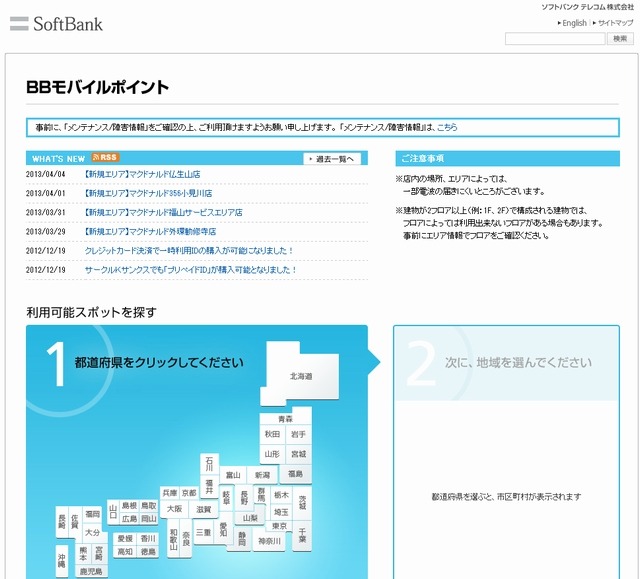Select 北海道 on the map
This screenshot has width=640, height=579.
point(301,376)
